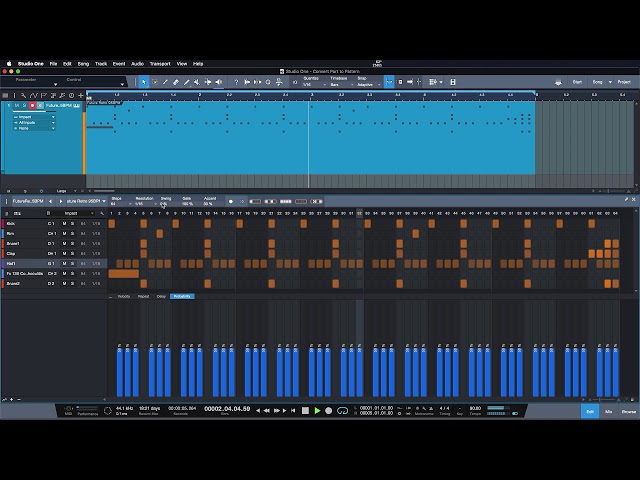Expand the Impact instrument dropdown on track
The image size is (640, 480).
34,117
